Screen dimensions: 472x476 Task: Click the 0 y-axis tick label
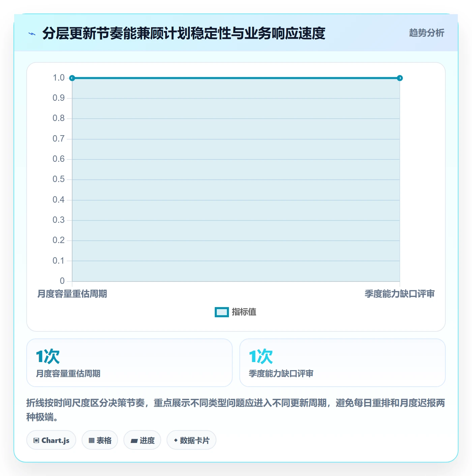[x=62, y=281]
